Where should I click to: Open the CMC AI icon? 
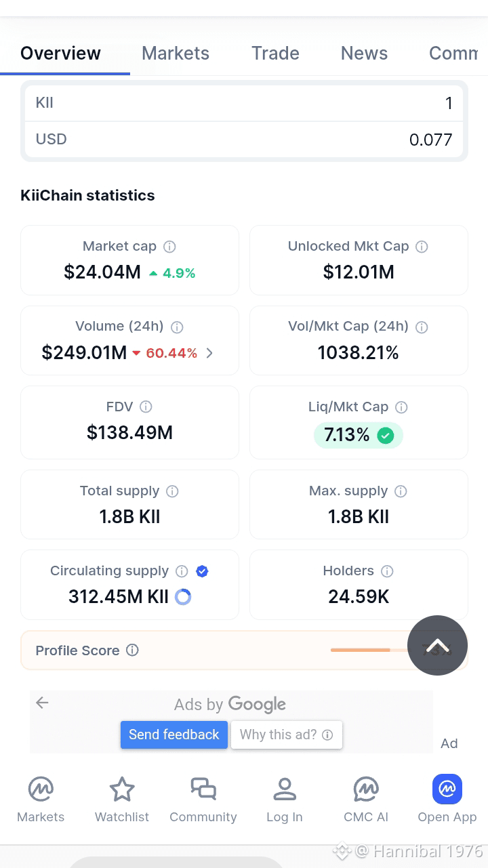pyautogui.click(x=366, y=789)
